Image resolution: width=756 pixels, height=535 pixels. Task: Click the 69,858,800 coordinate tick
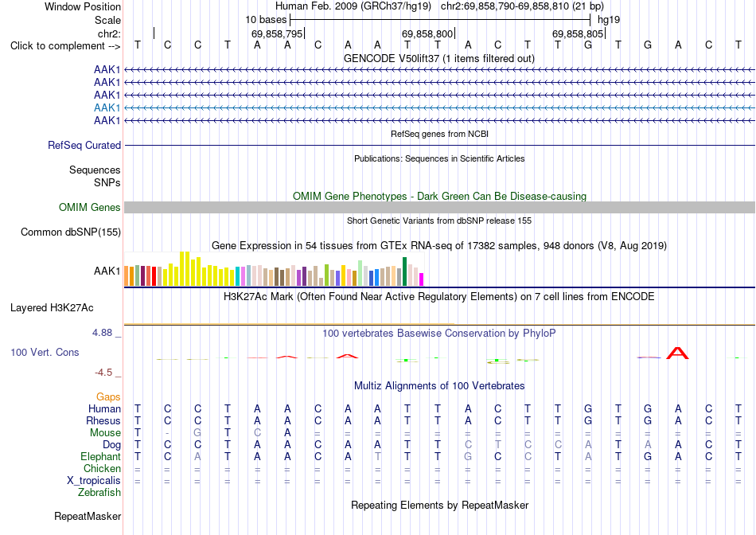coord(428,33)
